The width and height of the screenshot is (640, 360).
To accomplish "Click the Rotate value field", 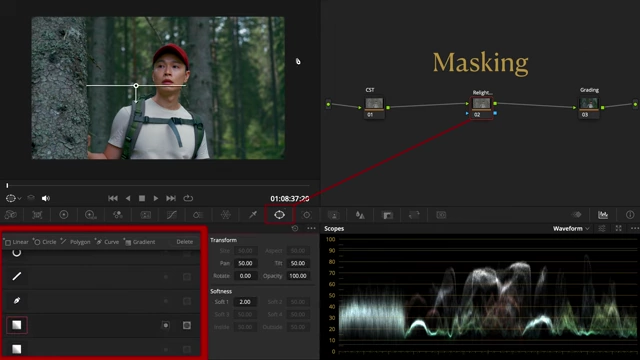I will [x=245, y=276].
